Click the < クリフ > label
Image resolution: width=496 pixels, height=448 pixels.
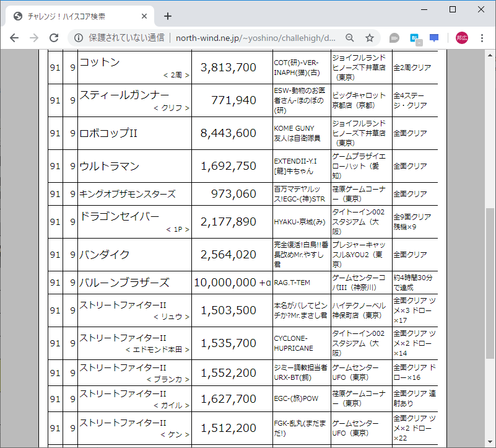click(x=172, y=108)
